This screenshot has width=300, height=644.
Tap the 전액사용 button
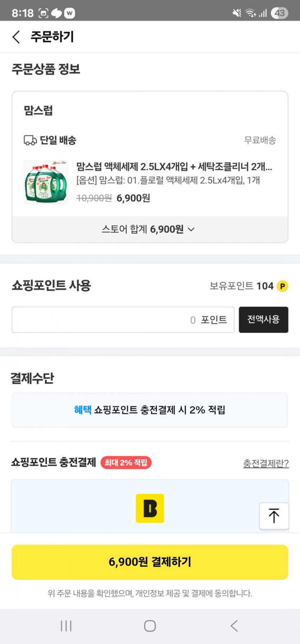coord(263,320)
